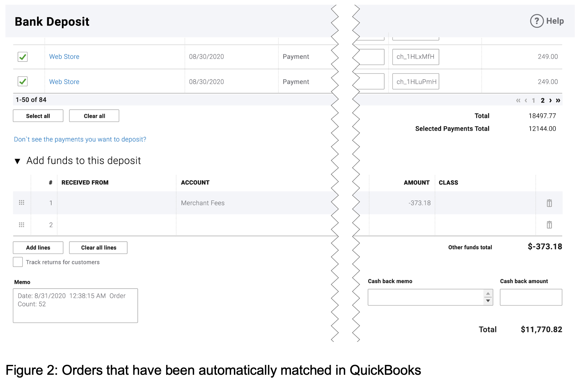Click the Clear all button

point(94,116)
